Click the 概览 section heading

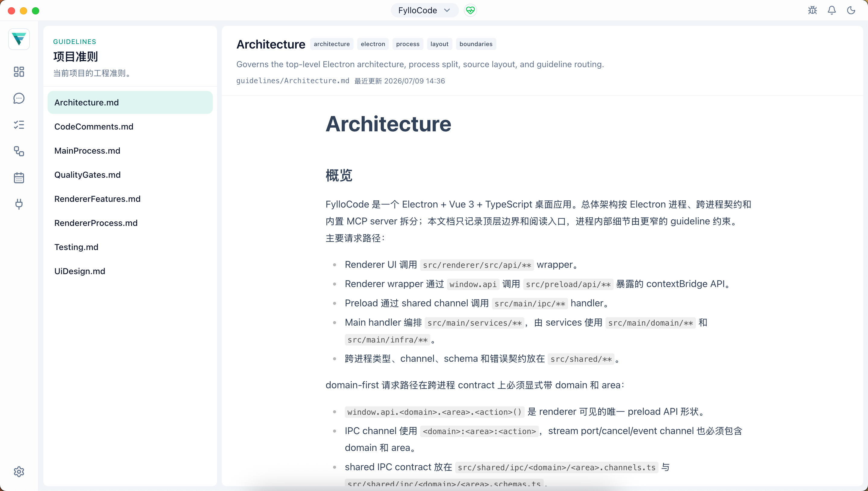click(339, 175)
